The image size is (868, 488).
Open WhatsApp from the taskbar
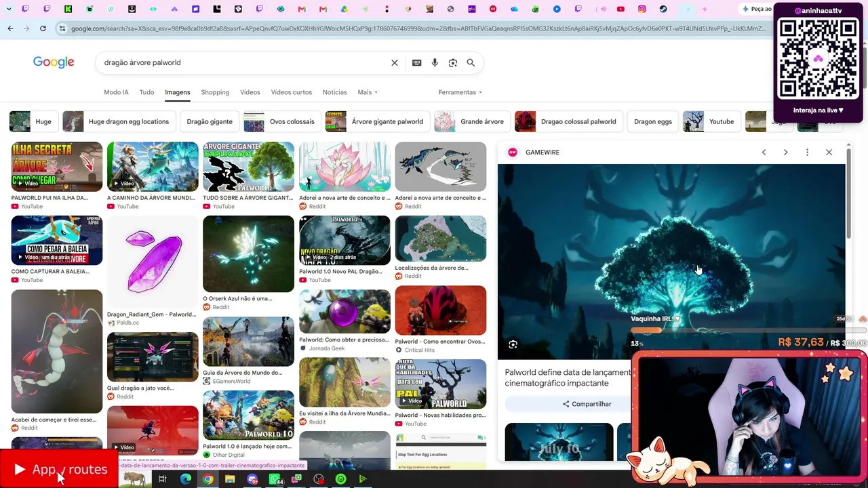coord(275,479)
